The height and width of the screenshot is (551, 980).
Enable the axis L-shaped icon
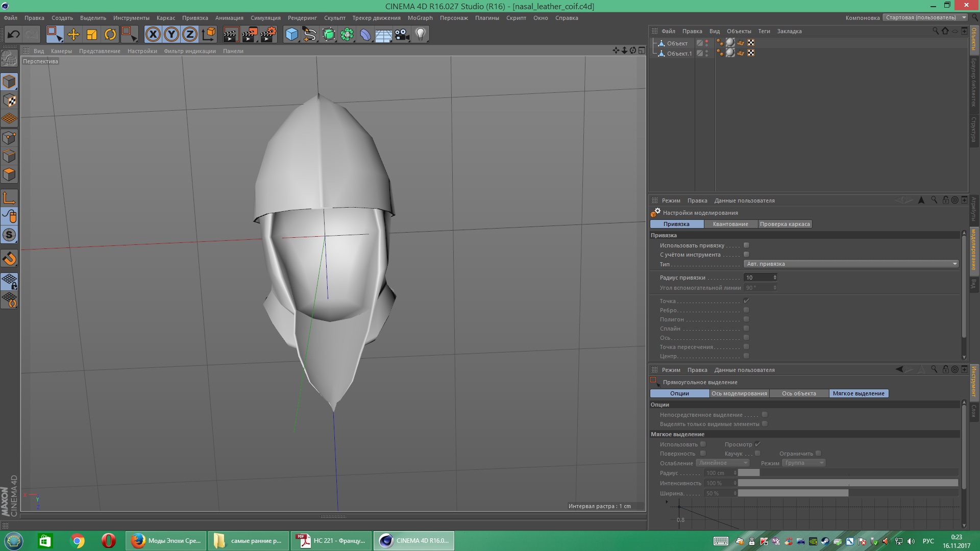10,198
